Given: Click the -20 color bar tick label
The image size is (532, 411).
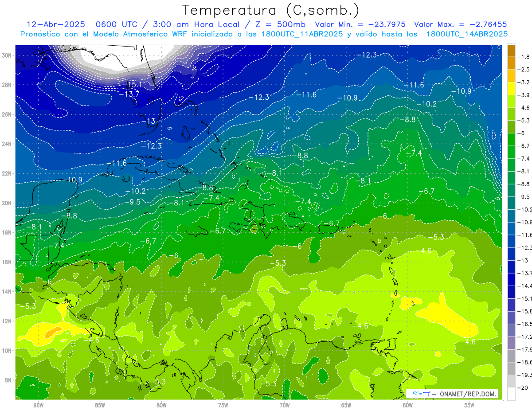Looking at the screenshot, I should point(523,387).
